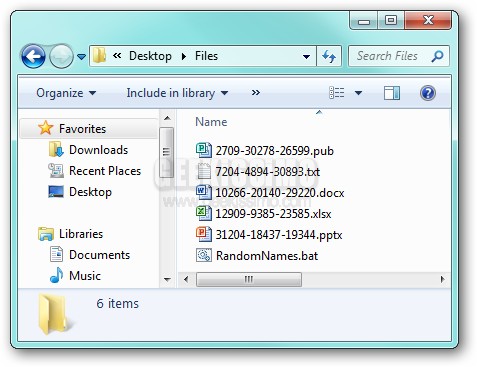Select the 2709-30278-26599.pub Publisher file icon

203,150
